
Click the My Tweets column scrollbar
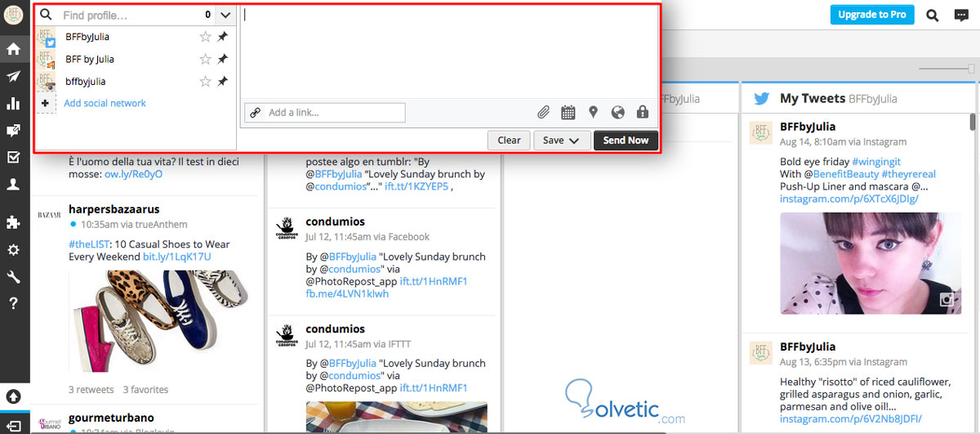(x=973, y=123)
